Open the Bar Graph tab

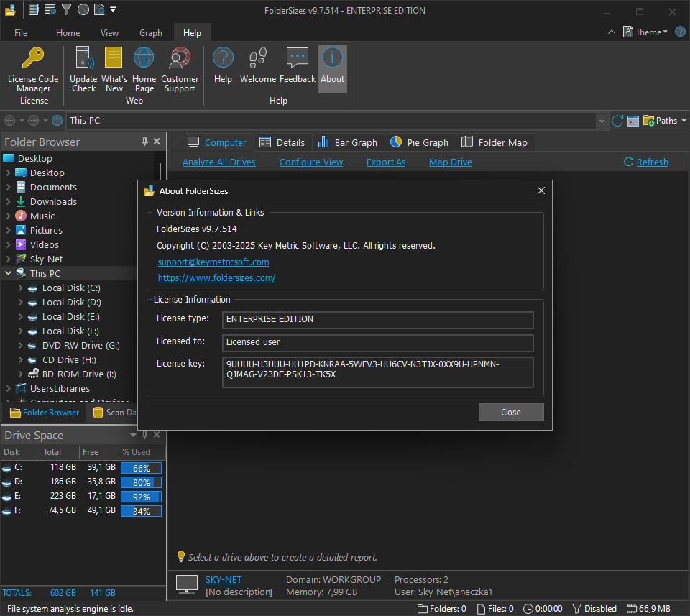tap(348, 142)
